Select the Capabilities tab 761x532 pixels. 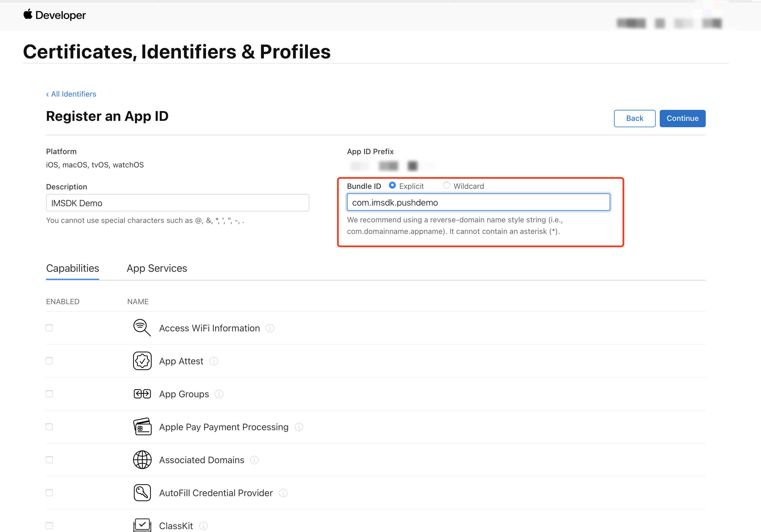(73, 268)
